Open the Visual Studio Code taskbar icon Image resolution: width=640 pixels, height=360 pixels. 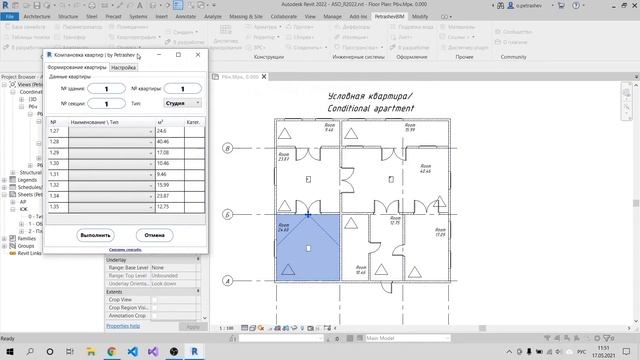coord(133,351)
